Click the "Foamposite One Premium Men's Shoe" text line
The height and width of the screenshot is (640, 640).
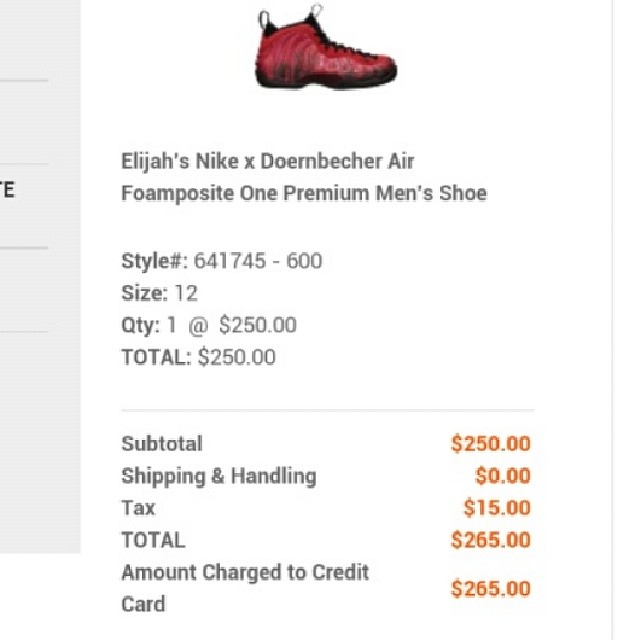point(303,193)
